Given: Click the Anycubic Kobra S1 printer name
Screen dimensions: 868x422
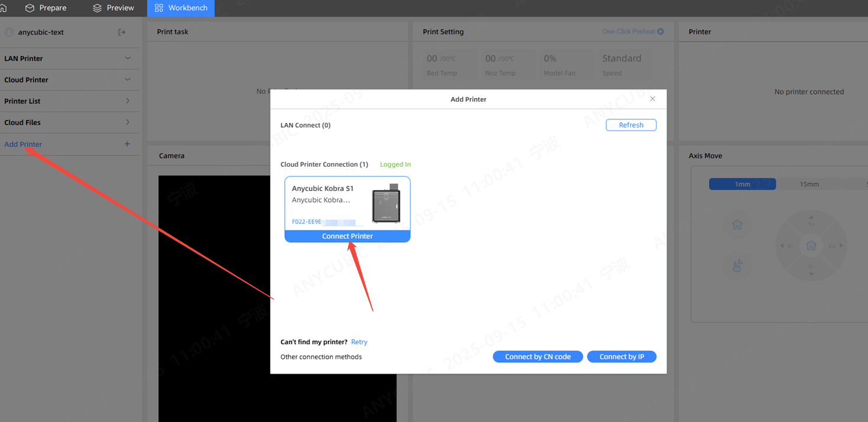Looking at the screenshot, I should click(x=323, y=189).
